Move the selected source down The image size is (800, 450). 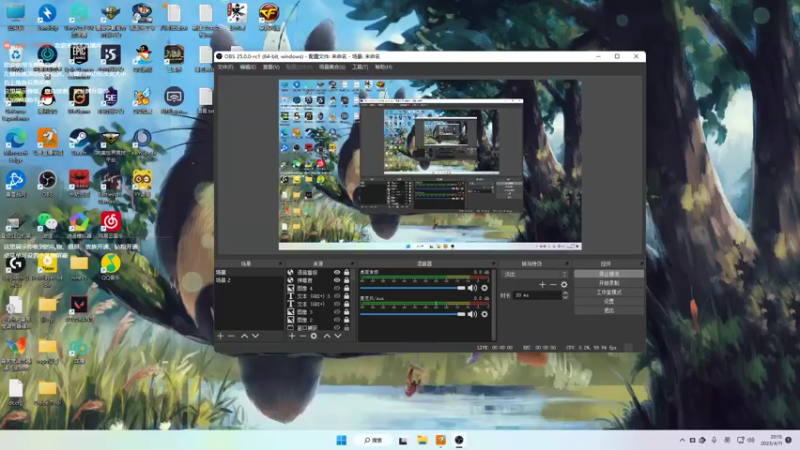(338, 336)
